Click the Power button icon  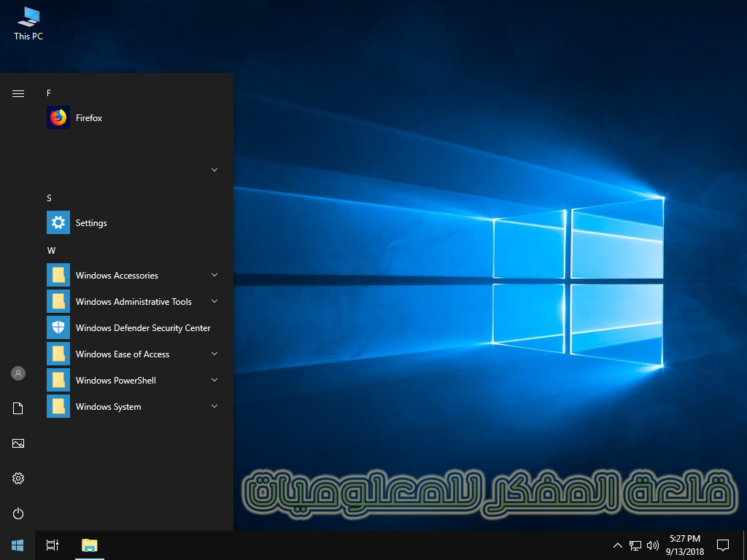click(x=18, y=513)
